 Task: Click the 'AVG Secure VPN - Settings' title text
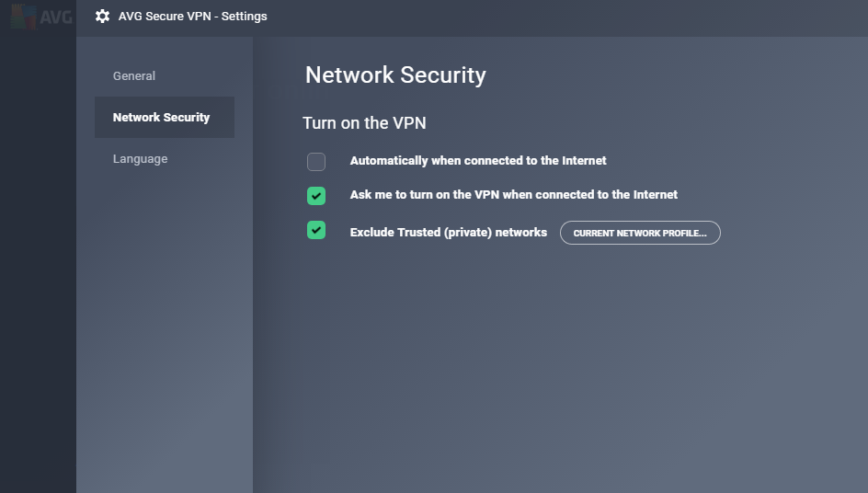tap(193, 16)
